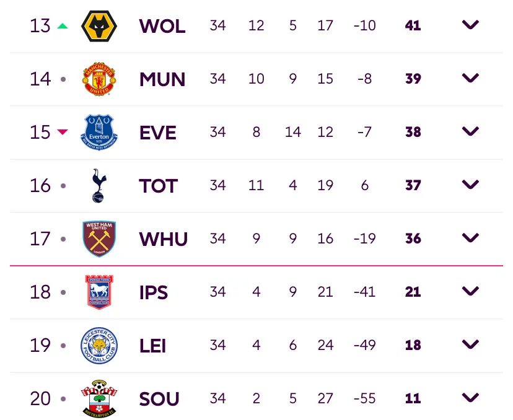513x420 pixels.
Task: Click the West Ham United crest
Action: click(99, 238)
